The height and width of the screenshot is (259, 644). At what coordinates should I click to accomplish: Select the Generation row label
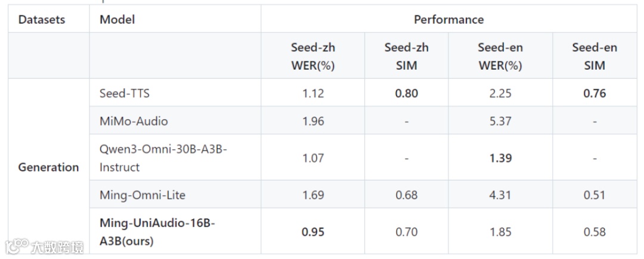click(x=48, y=167)
